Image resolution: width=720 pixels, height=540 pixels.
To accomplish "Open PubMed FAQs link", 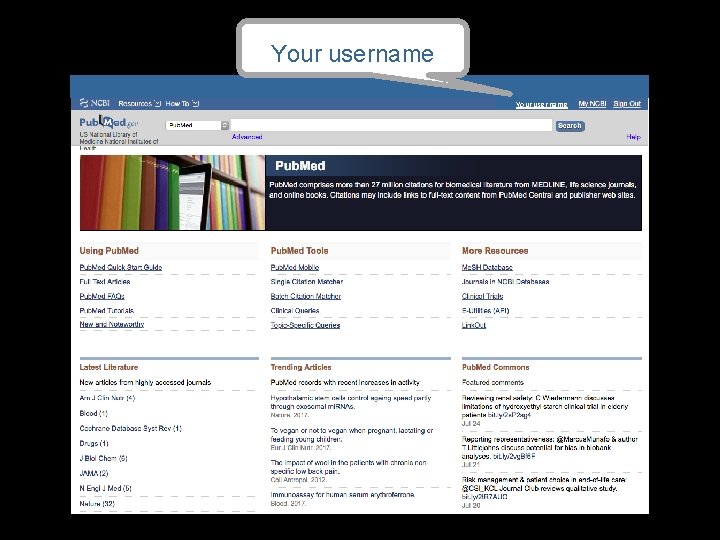I will pos(102,296).
